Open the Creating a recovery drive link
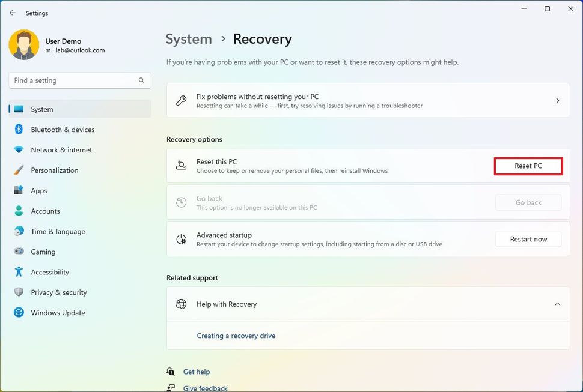 236,336
